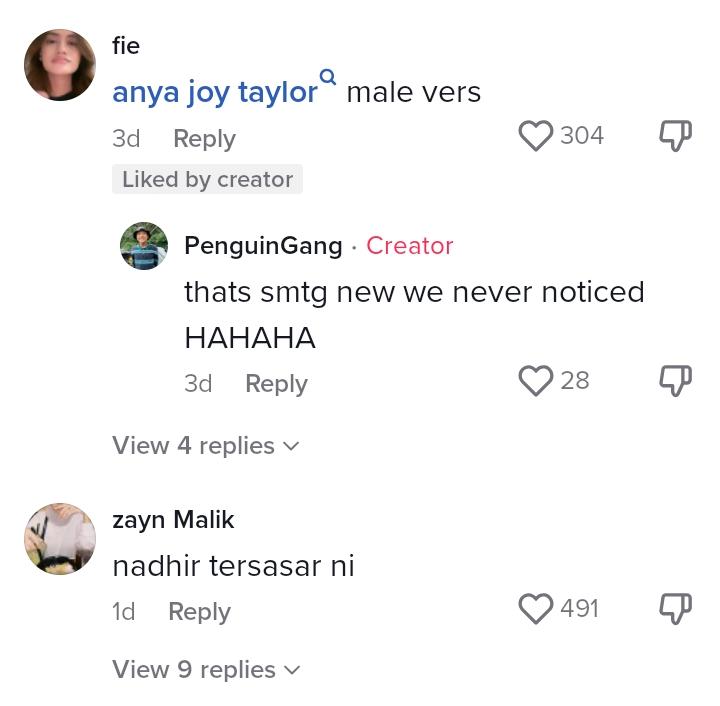720x706 pixels.
Task: Like zayn Malik's comment
Action: (x=536, y=608)
